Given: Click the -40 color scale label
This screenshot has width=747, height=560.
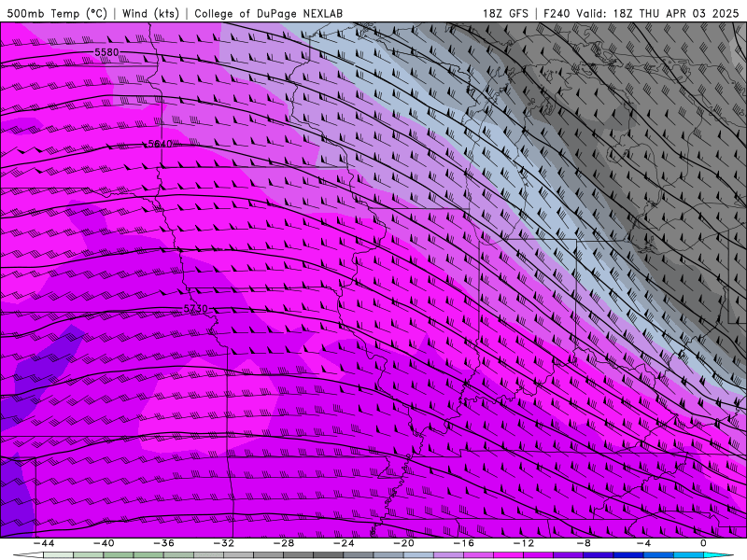Looking at the screenshot, I should click(x=104, y=543).
